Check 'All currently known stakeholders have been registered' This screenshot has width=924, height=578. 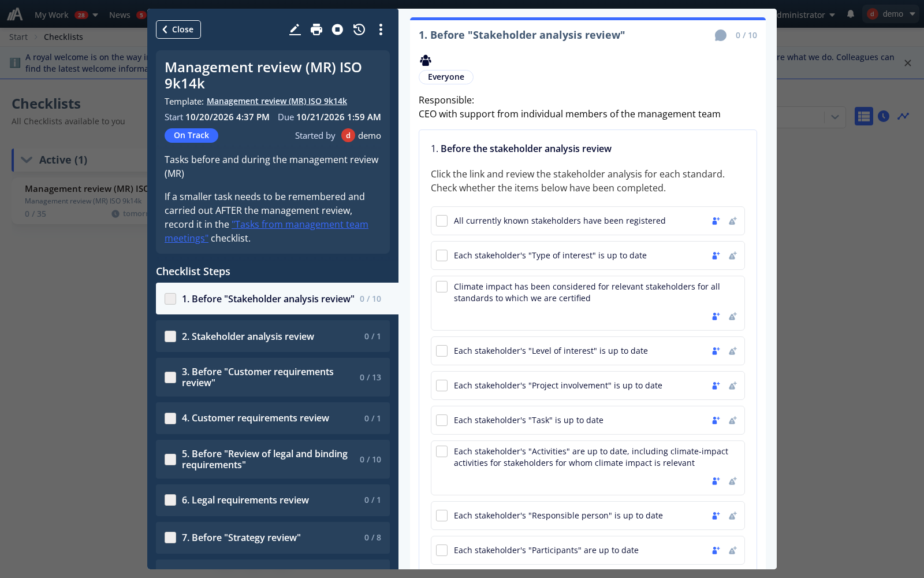click(442, 221)
